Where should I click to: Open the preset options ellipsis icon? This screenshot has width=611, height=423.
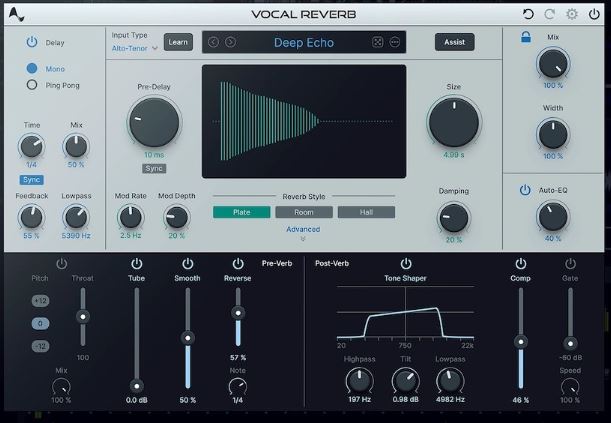395,42
